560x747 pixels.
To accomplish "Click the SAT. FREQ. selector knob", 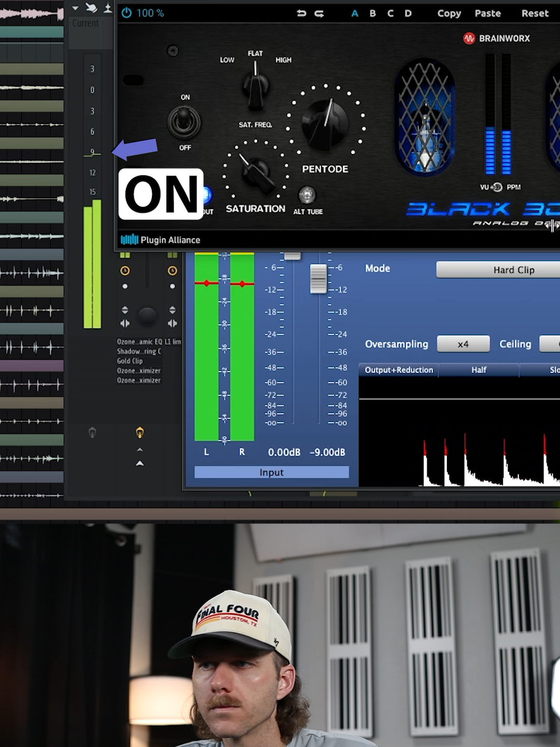I will tap(256, 87).
